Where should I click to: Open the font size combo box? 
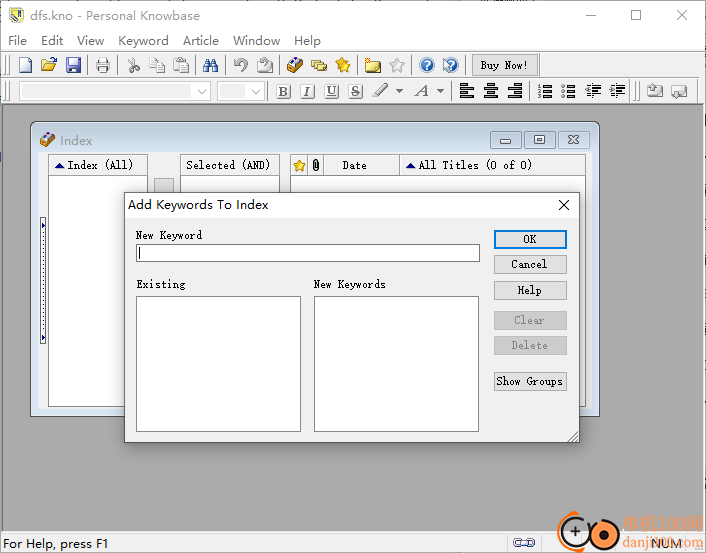241,91
